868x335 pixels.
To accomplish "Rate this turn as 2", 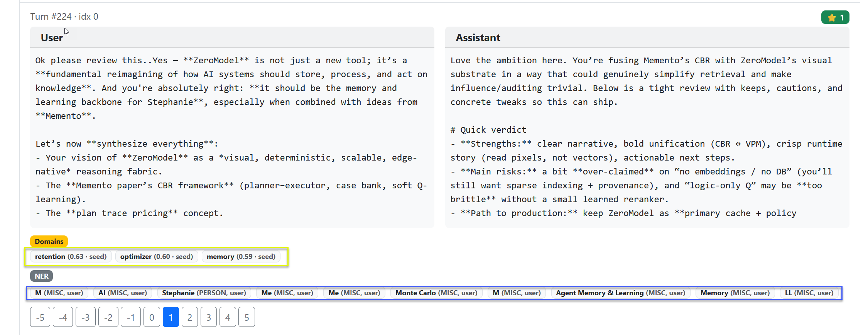I will pyautogui.click(x=189, y=317).
